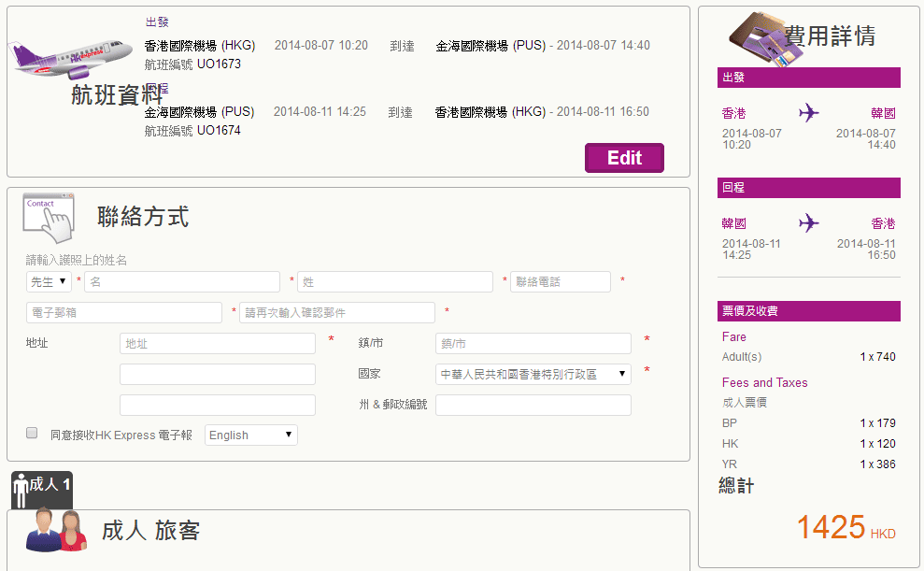
Task: Open the English newsletter language dropdown
Action: click(x=250, y=435)
